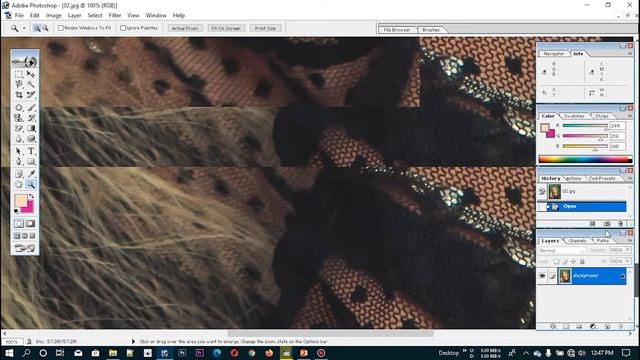The image size is (640, 360).
Task: Show hidden Windows tray icons chevron
Action: [x=526, y=353]
